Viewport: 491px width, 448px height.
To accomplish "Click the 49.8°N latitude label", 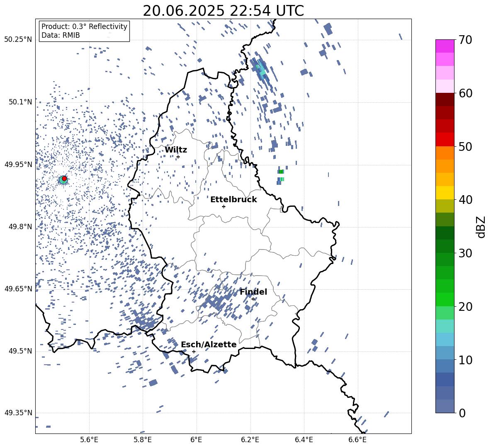I will coord(20,227).
